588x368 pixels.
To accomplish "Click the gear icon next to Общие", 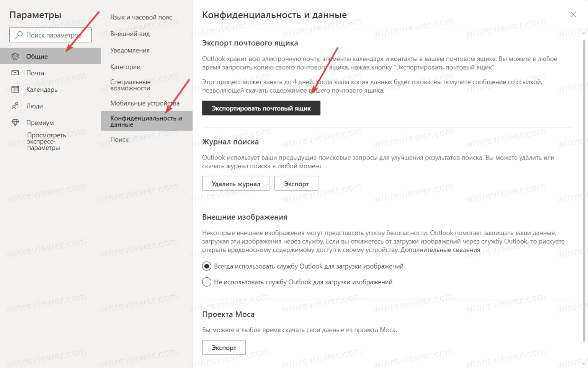I will tap(15, 56).
